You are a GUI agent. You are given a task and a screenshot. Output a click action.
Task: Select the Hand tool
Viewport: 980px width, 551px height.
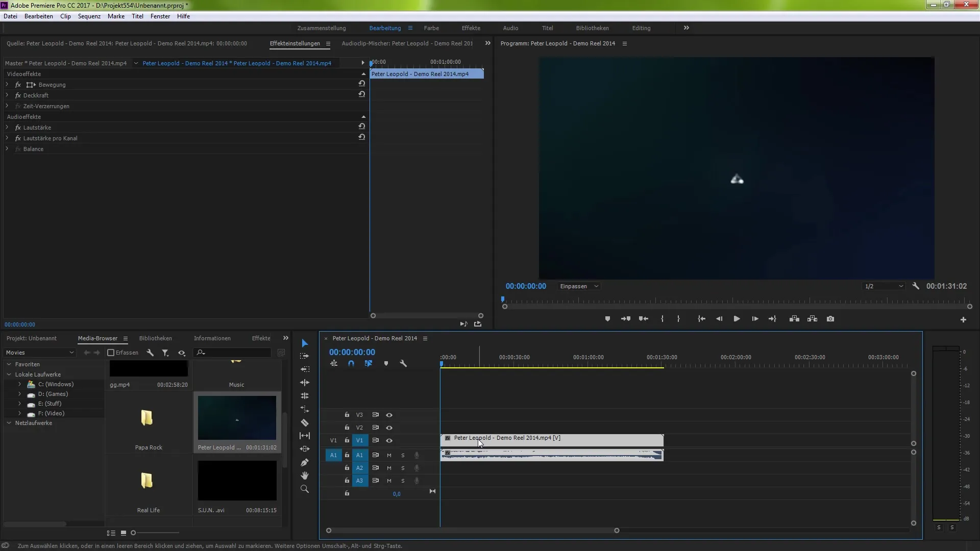pyautogui.click(x=305, y=475)
